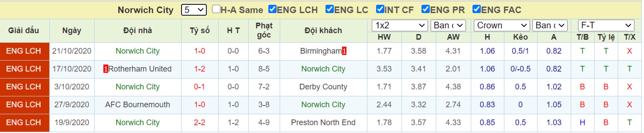This screenshot has width=644, height=133.
Task: Click red card badge next to Birmingham
Action: point(345,51)
